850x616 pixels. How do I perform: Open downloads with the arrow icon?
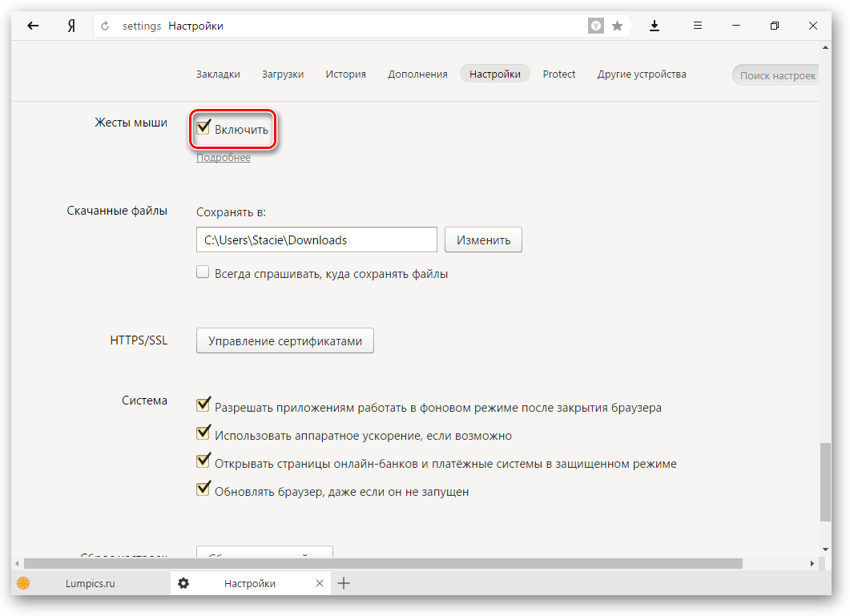[655, 26]
